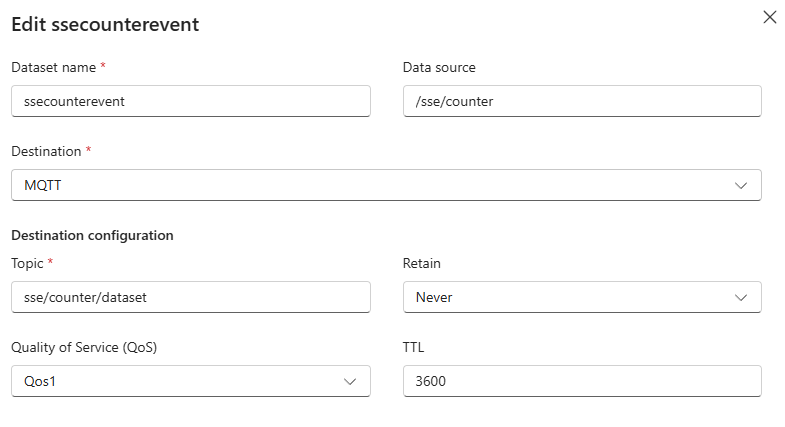785x427 pixels.
Task: Select the TTL field containing 3600
Action: [x=582, y=381]
